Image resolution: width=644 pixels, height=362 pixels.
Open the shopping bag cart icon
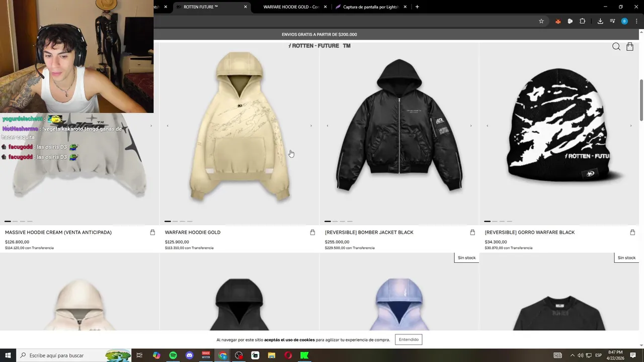coord(630,47)
